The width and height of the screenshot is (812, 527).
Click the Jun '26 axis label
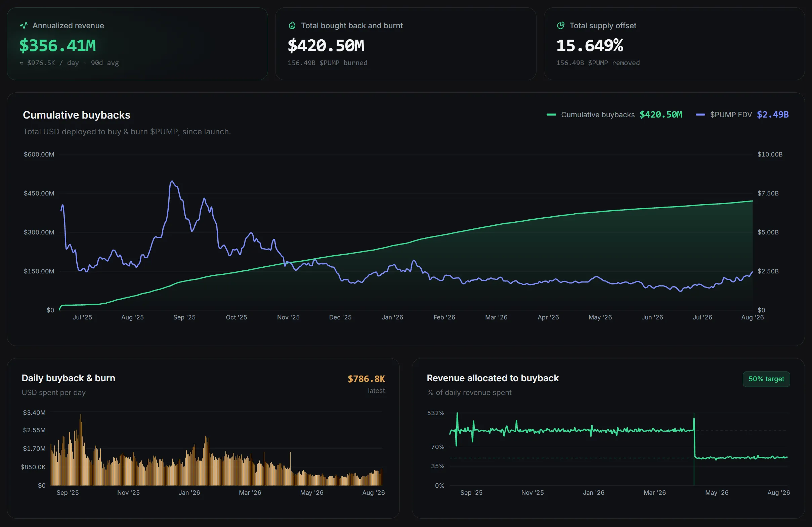pos(652,317)
